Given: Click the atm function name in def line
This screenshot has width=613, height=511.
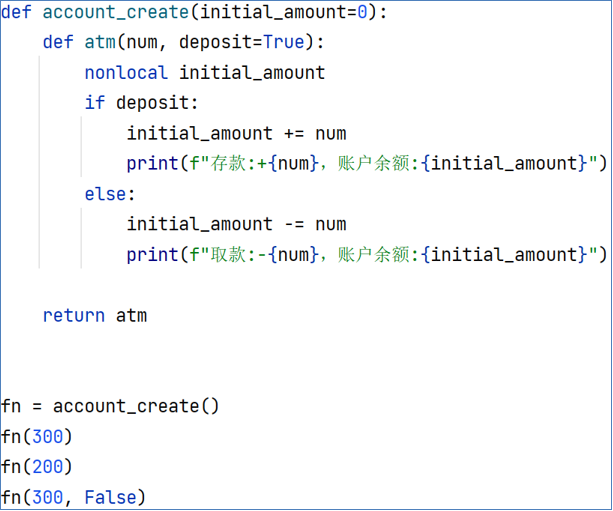Looking at the screenshot, I should (100, 42).
